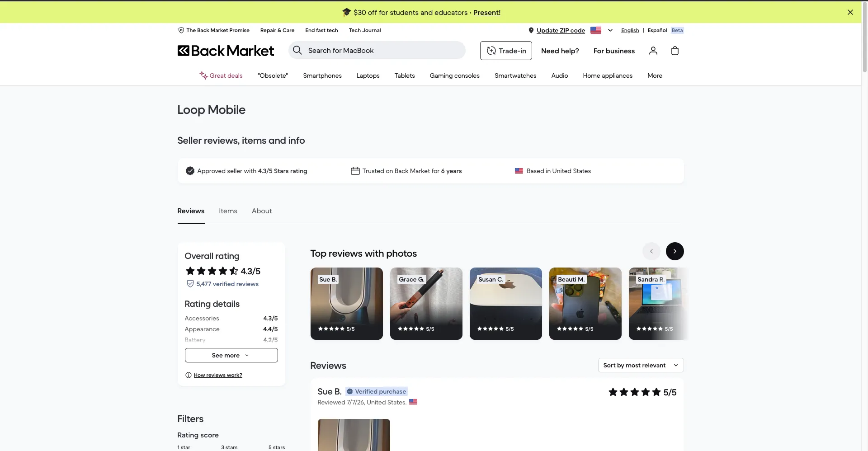Switch to the About tab

tap(262, 211)
